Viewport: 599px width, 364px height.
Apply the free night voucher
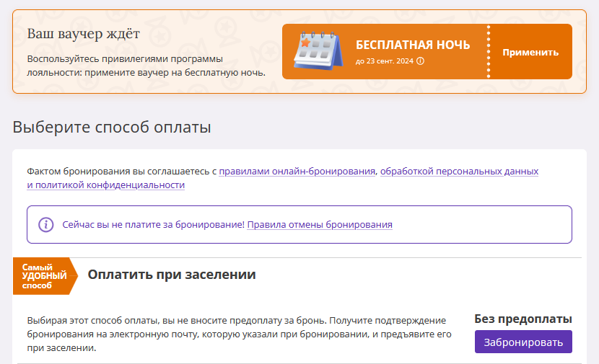pos(530,53)
